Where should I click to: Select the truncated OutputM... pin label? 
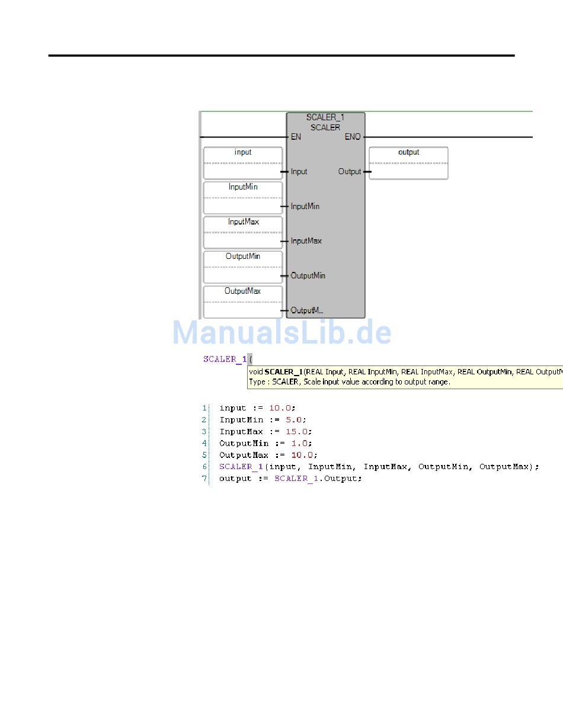click(306, 310)
